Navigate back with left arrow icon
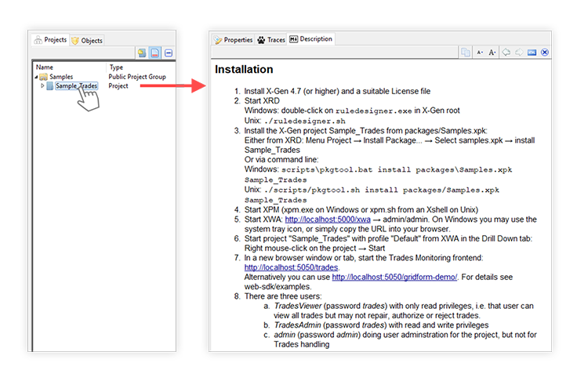The height and width of the screenshot is (392, 588). click(506, 53)
